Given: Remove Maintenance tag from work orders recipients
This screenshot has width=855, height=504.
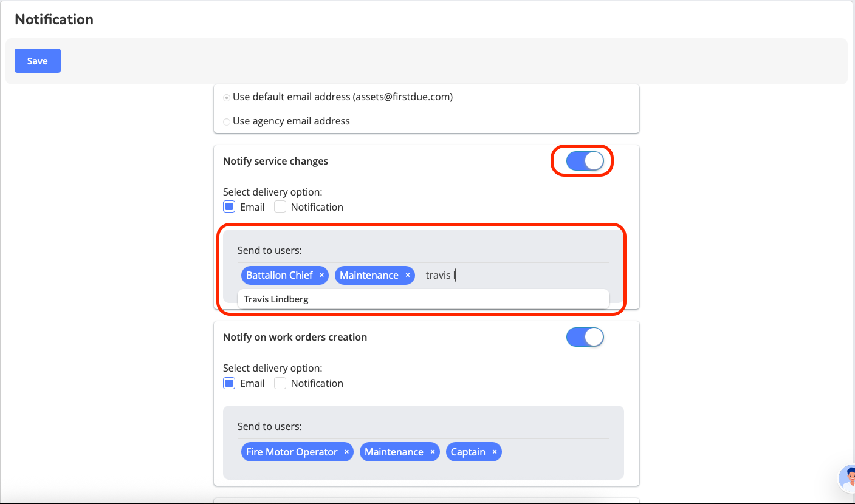Looking at the screenshot, I should coord(433,452).
